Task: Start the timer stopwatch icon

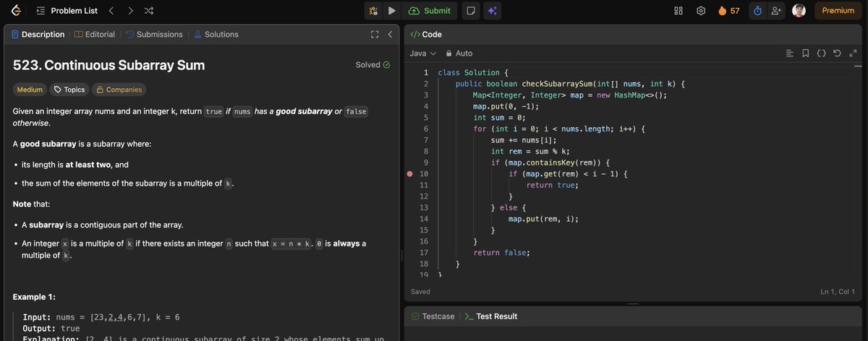Action: coord(757,11)
